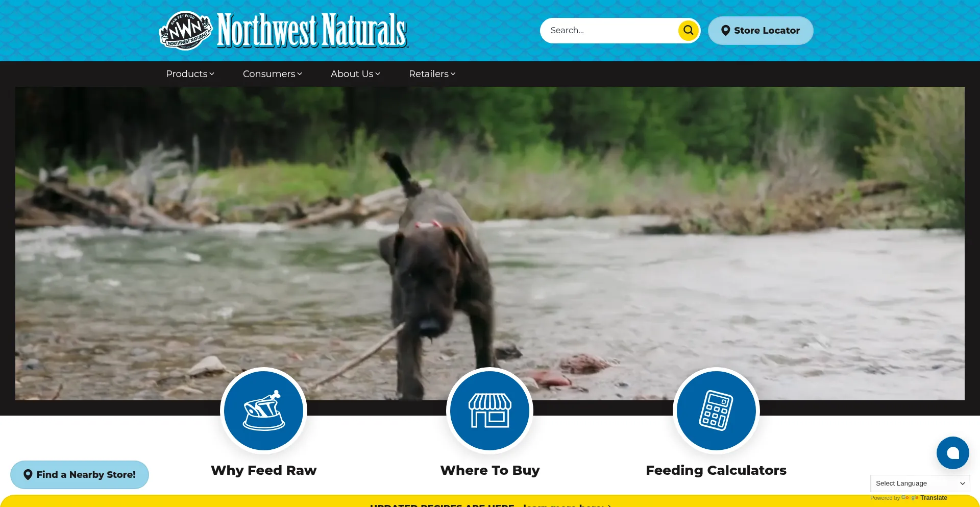Click the Where To Buy storefront icon
The image size is (980, 507).
point(490,411)
